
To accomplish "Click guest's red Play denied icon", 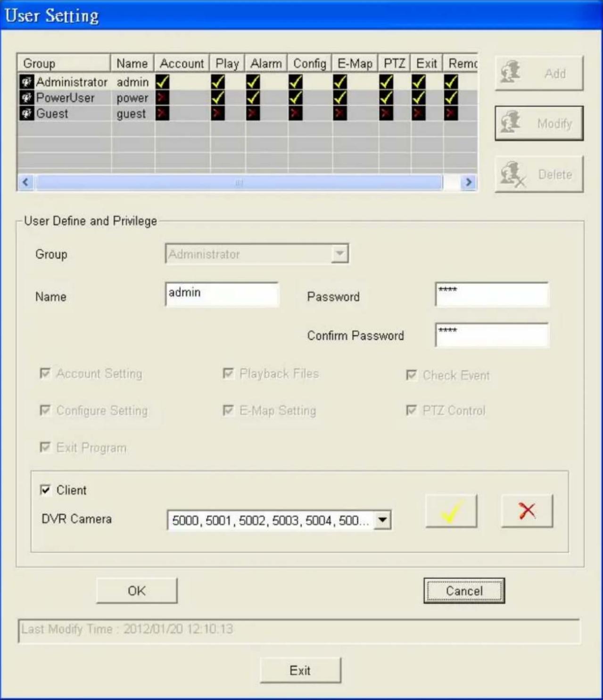I will click(218, 113).
